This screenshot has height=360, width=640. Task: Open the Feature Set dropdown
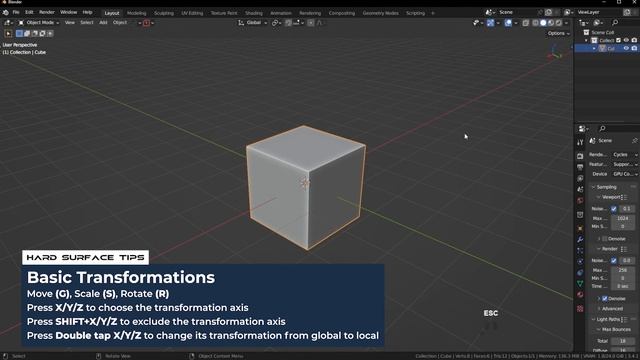(x=624, y=164)
